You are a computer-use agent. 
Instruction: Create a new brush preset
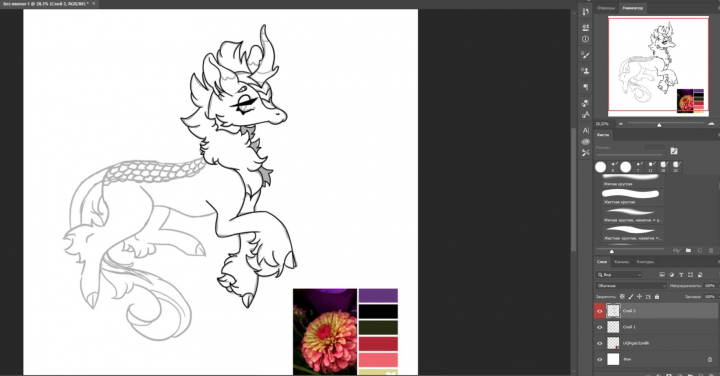(700, 251)
